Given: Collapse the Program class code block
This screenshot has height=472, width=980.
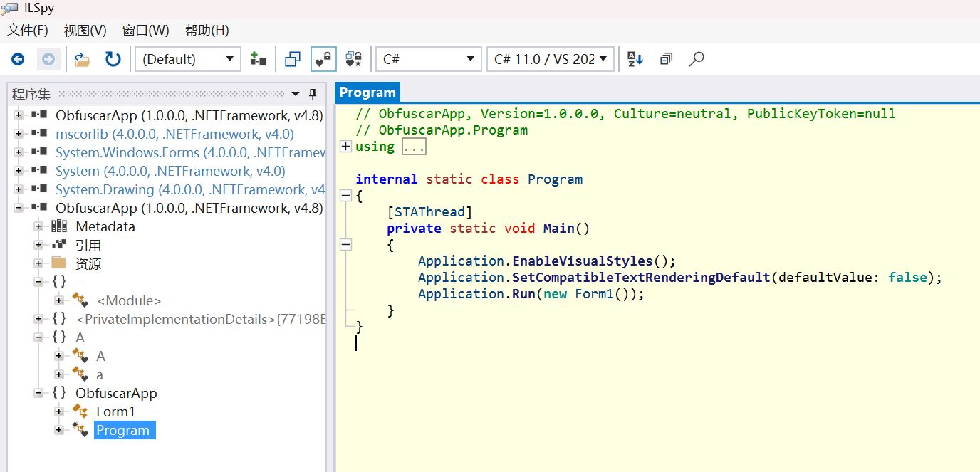Looking at the screenshot, I should tap(345, 195).
